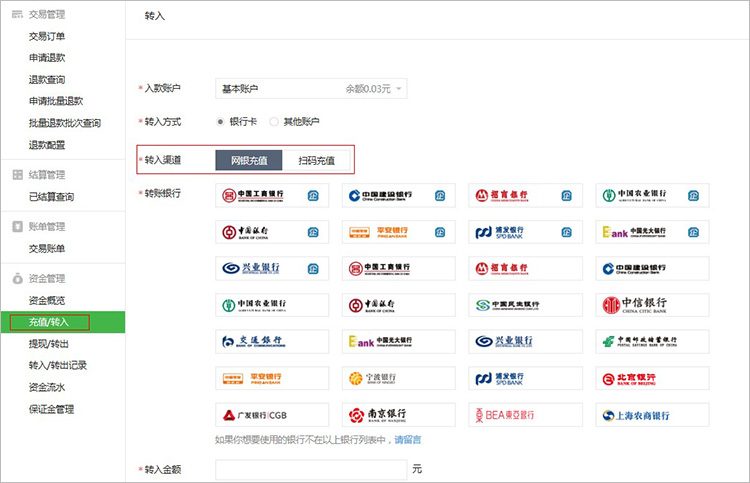Click the 交易管理 section header text

click(47, 15)
